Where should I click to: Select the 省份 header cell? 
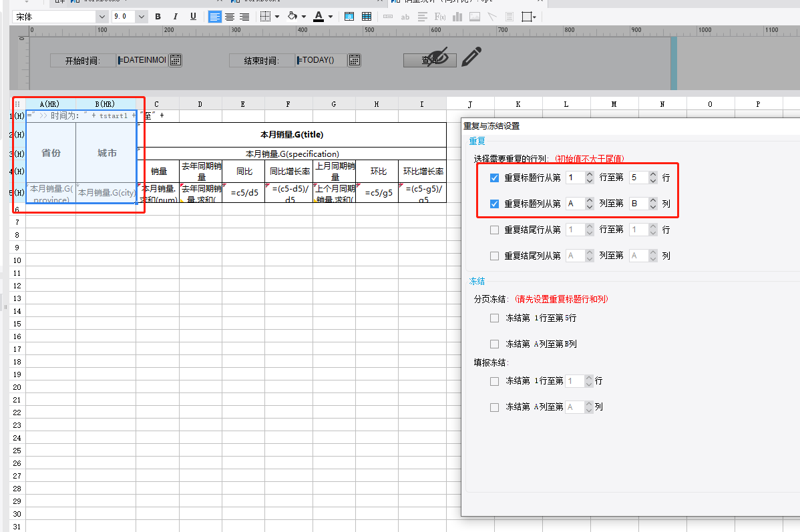51,153
